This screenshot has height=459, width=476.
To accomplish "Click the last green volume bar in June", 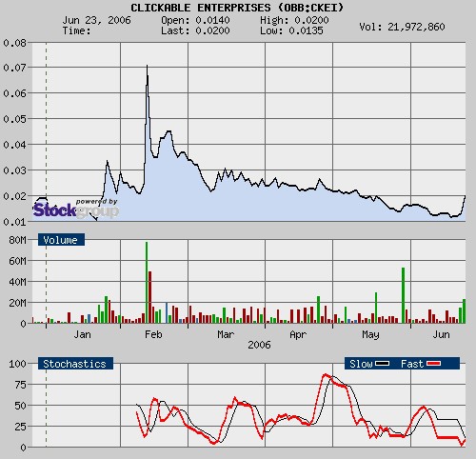I will (x=464, y=311).
